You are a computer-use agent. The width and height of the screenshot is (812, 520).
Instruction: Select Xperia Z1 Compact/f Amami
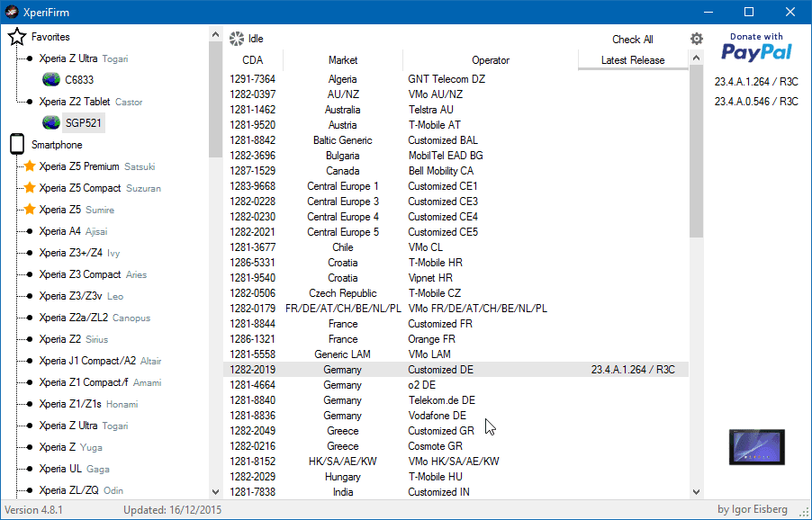[x=100, y=382]
